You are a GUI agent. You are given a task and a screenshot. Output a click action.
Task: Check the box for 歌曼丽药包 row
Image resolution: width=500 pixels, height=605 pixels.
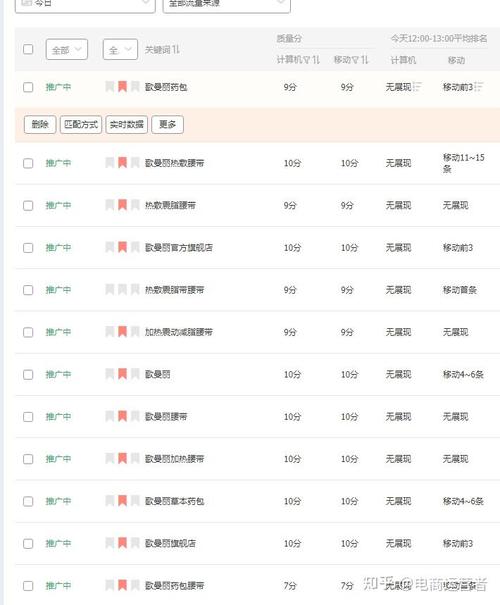tap(28, 87)
